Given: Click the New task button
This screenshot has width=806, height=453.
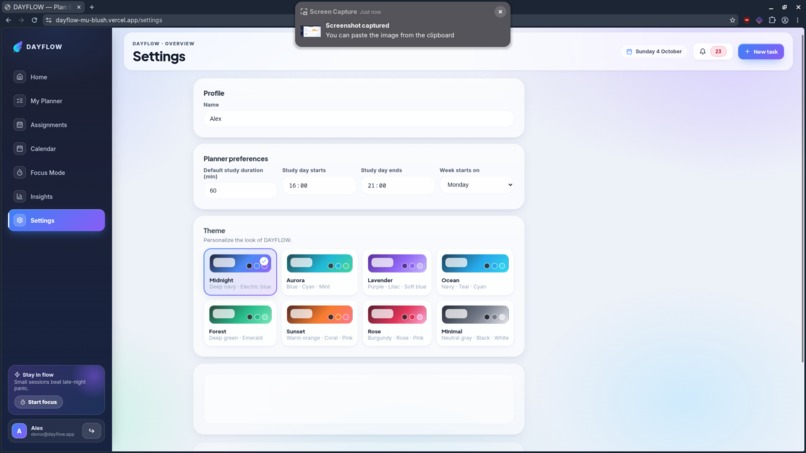Looking at the screenshot, I should point(761,51).
